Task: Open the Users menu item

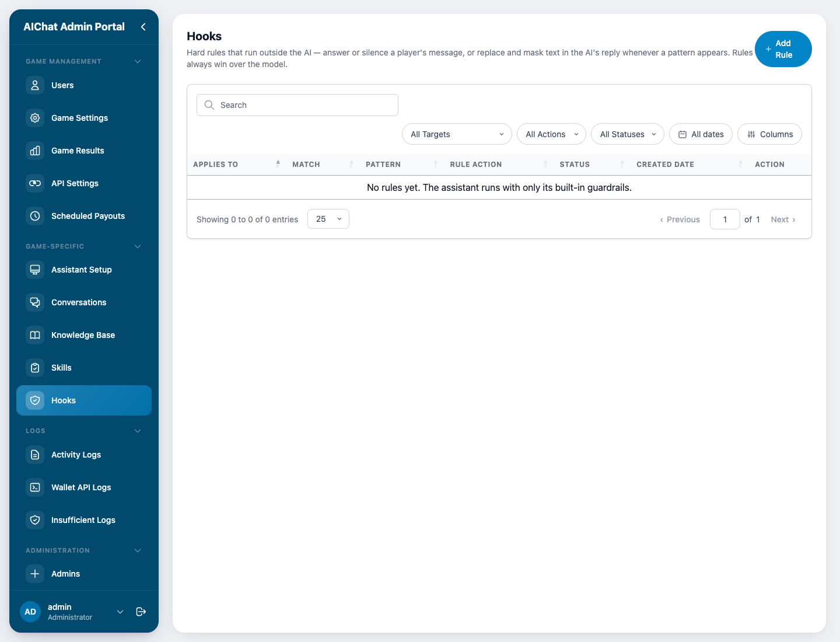Action: (x=84, y=85)
